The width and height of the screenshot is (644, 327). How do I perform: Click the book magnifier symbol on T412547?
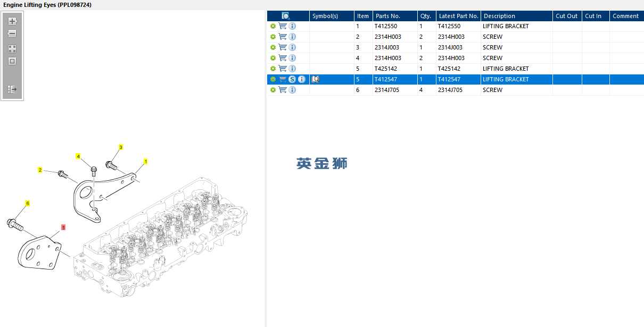[316, 79]
